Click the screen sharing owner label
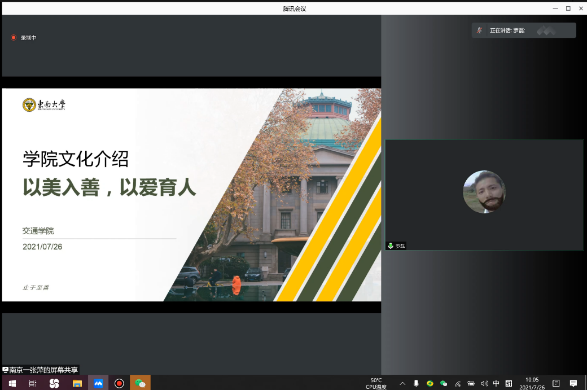 pyautogui.click(x=40, y=370)
